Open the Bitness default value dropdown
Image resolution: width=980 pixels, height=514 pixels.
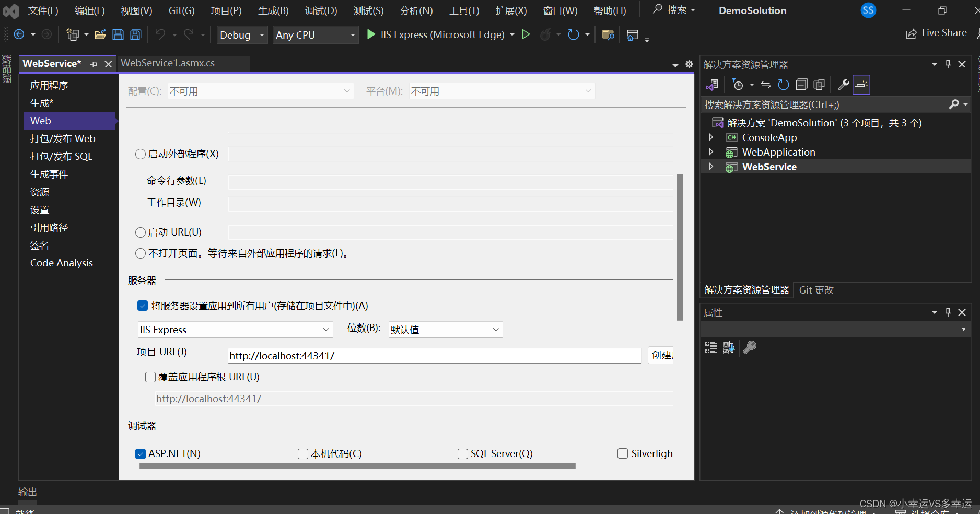446,330
